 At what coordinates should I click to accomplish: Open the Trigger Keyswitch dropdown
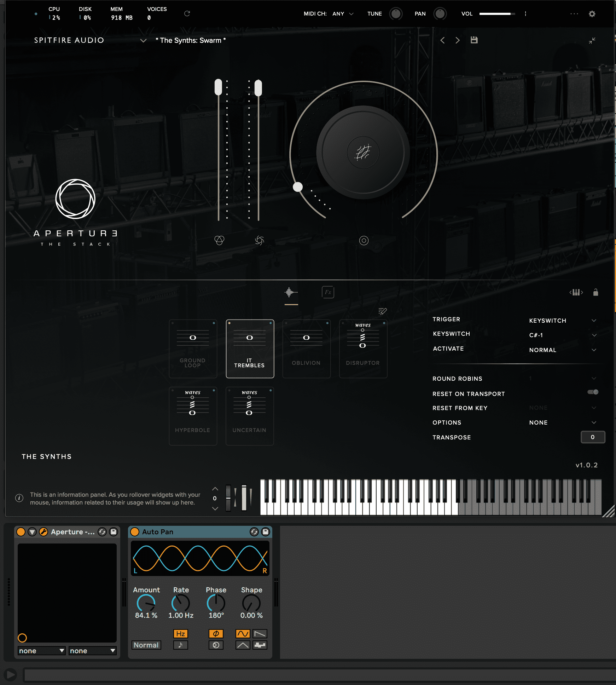[x=563, y=321]
